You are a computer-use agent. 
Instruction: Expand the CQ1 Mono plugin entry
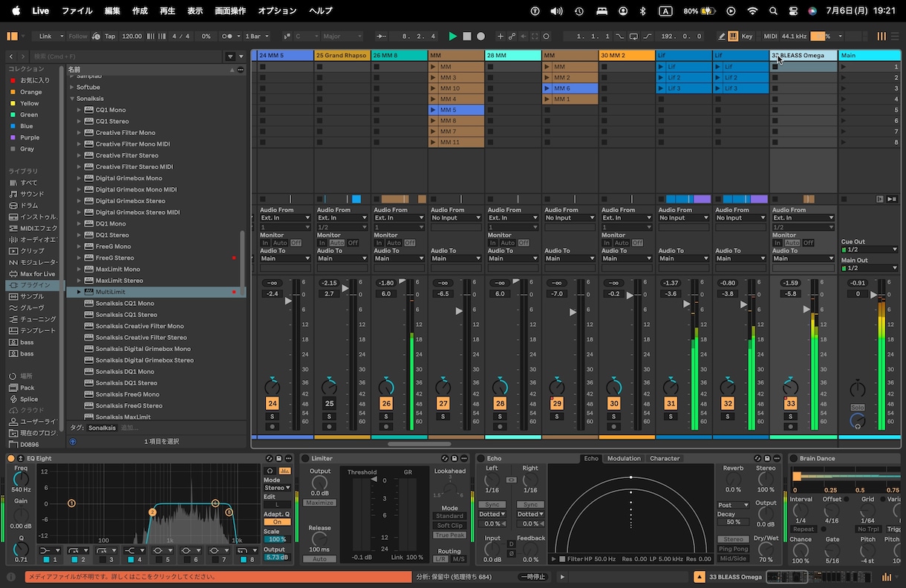(79, 110)
